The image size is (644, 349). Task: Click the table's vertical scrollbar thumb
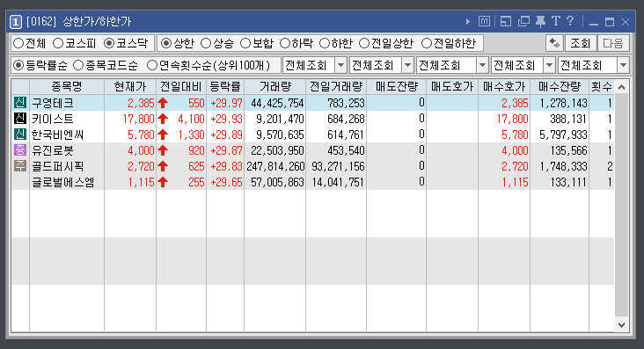tap(621, 206)
